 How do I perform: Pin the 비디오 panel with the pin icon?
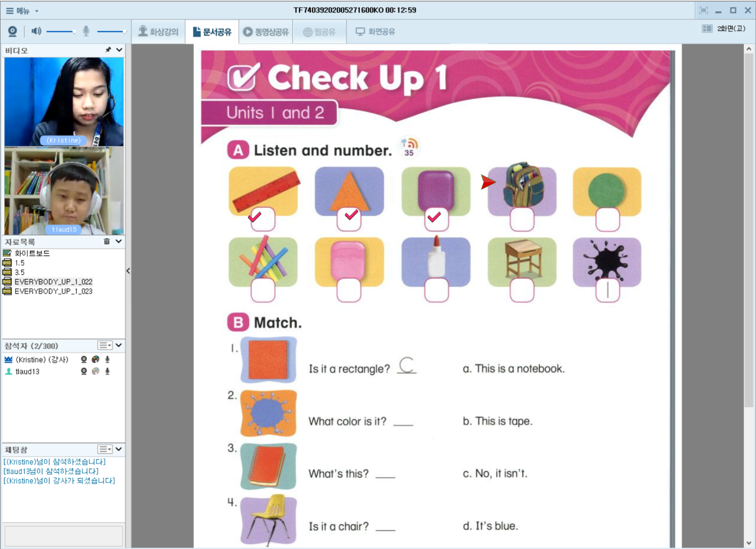coord(108,50)
